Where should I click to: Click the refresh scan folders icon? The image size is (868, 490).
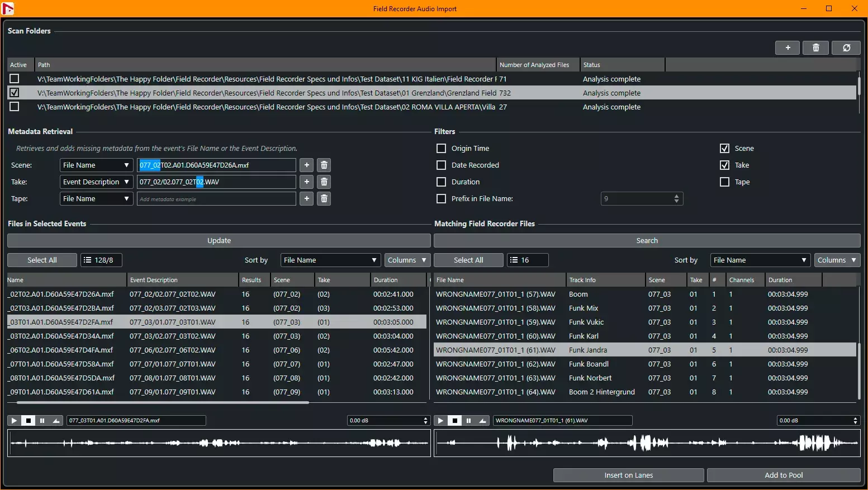pos(846,48)
